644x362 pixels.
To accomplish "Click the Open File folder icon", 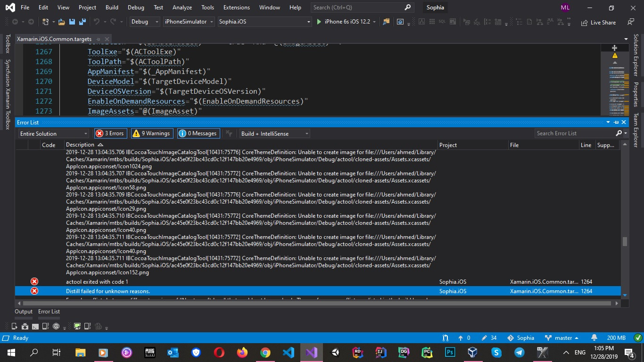I will point(61,22).
